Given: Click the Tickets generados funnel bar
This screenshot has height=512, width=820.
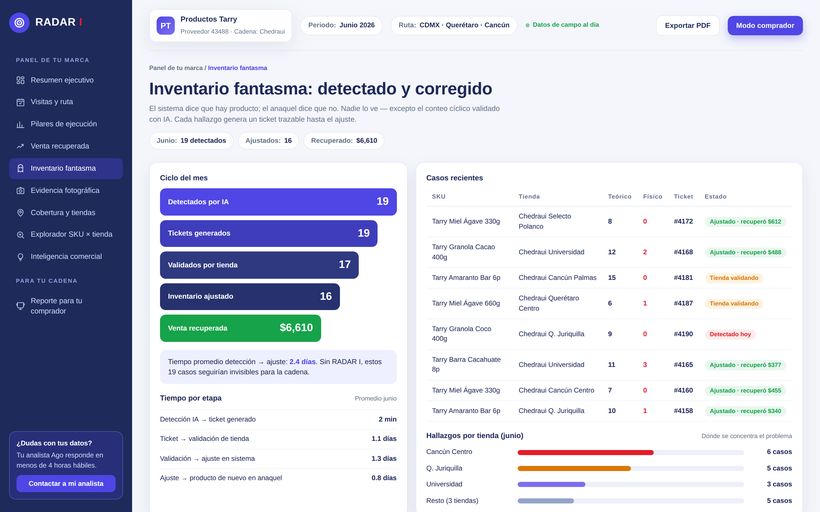Looking at the screenshot, I should 269,233.
